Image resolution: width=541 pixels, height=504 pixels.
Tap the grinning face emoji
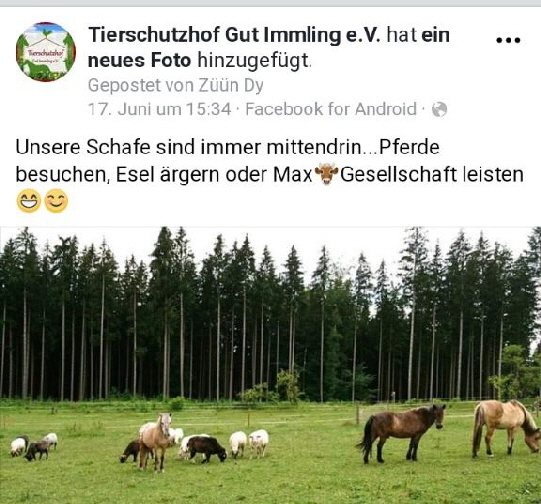coord(29,201)
